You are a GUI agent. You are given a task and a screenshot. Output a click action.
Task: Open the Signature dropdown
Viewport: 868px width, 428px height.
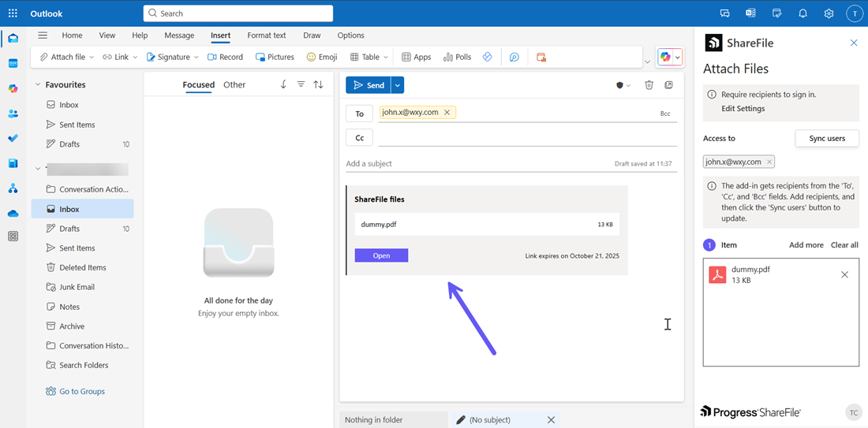tap(196, 57)
